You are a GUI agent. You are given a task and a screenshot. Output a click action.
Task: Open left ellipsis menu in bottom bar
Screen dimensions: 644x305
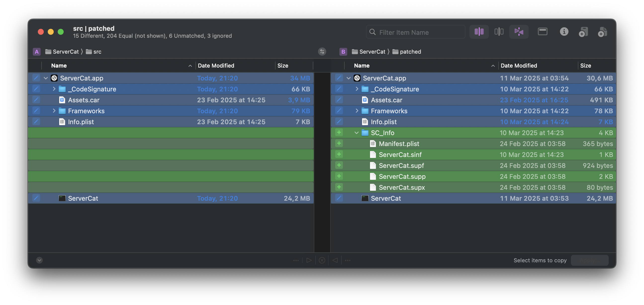click(x=296, y=260)
